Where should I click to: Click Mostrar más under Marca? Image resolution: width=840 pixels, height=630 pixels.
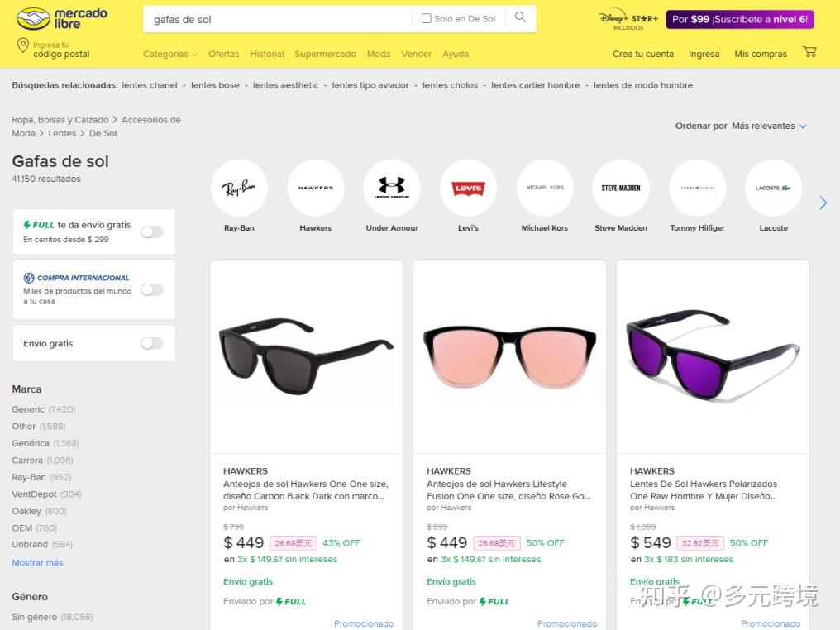coord(37,562)
